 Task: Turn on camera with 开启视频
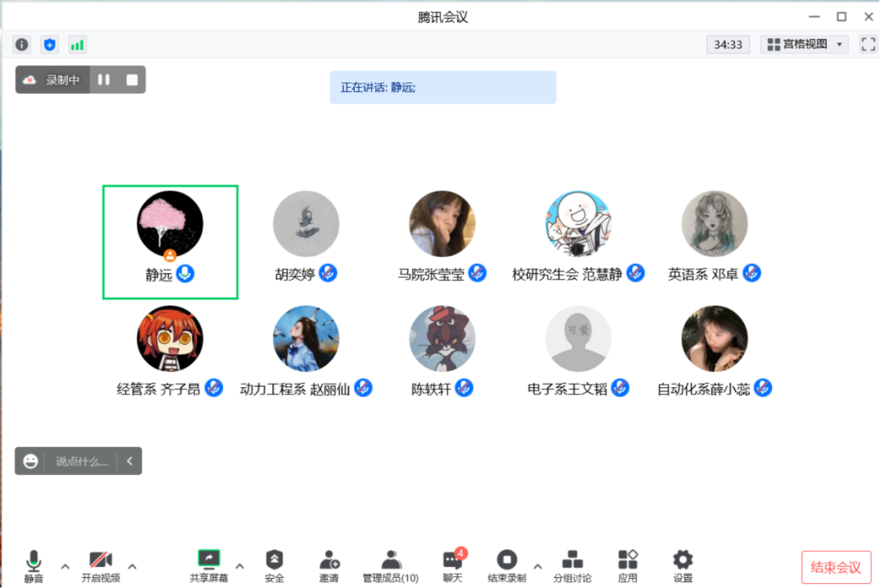(x=100, y=566)
